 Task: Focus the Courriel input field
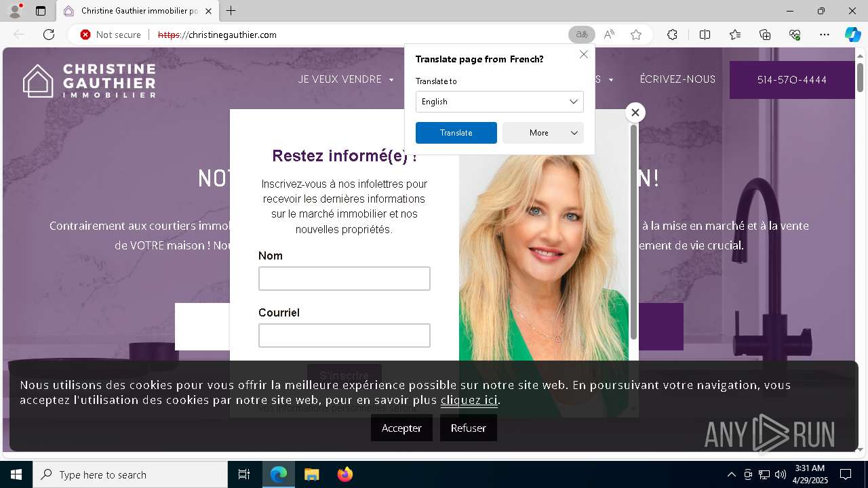coord(344,335)
